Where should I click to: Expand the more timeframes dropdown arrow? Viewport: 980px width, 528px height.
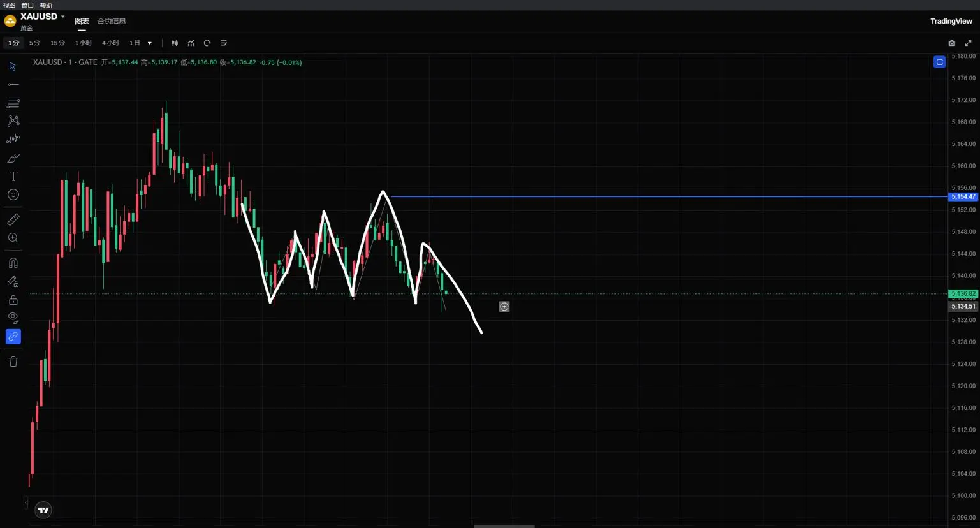[x=150, y=43]
